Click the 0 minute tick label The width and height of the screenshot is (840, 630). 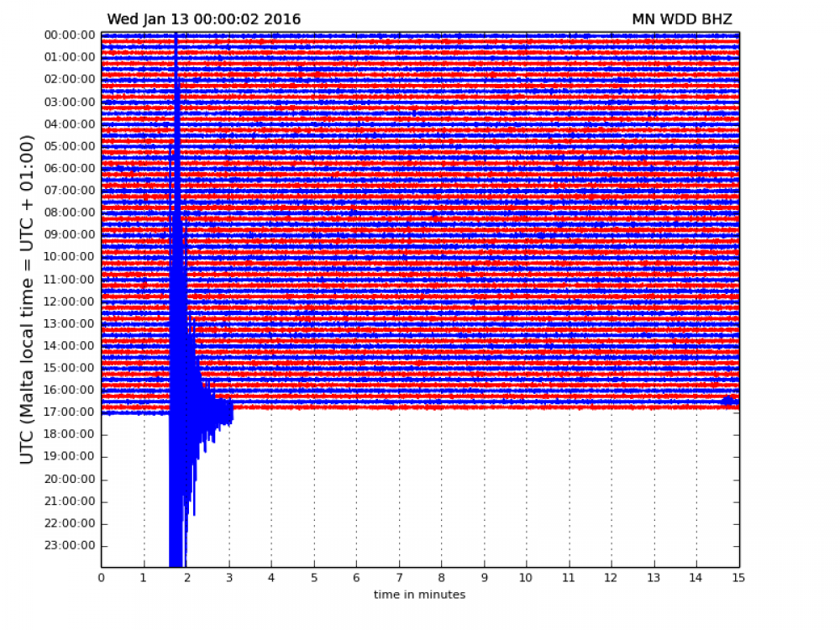pos(102,578)
